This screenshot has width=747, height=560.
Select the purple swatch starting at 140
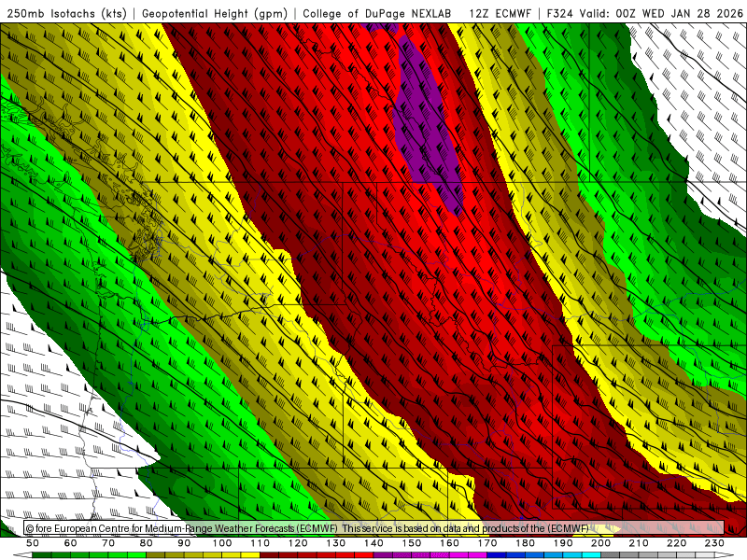click(x=383, y=555)
